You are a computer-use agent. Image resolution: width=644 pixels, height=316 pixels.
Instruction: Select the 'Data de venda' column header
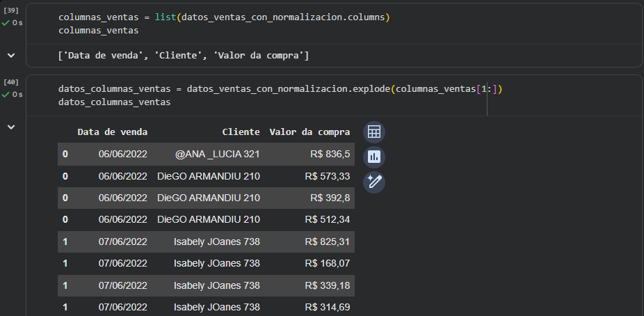point(113,132)
